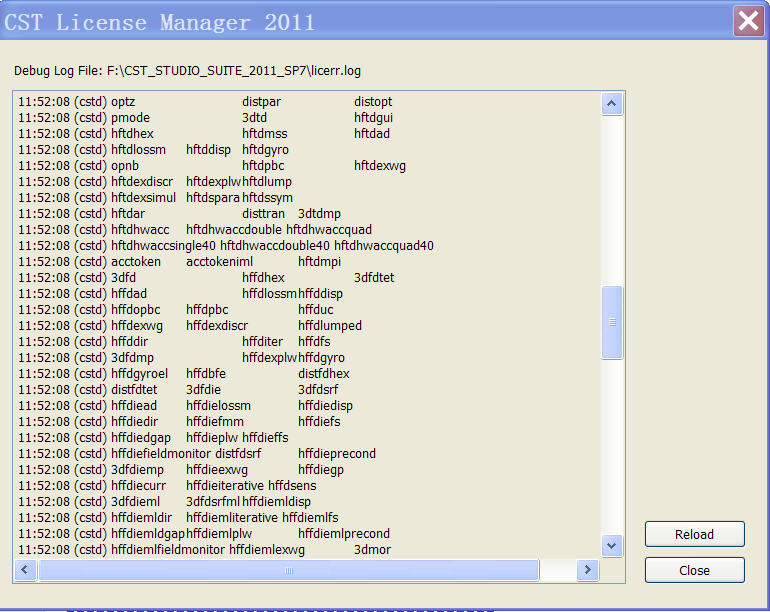Click the log entry 'hftdgui'

pyautogui.click(x=373, y=118)
